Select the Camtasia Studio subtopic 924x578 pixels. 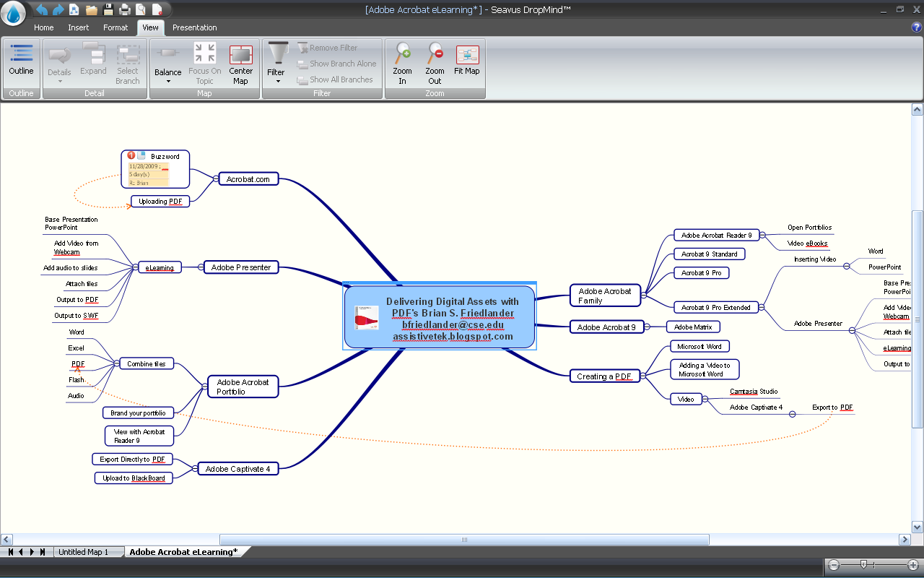point(754,392)
